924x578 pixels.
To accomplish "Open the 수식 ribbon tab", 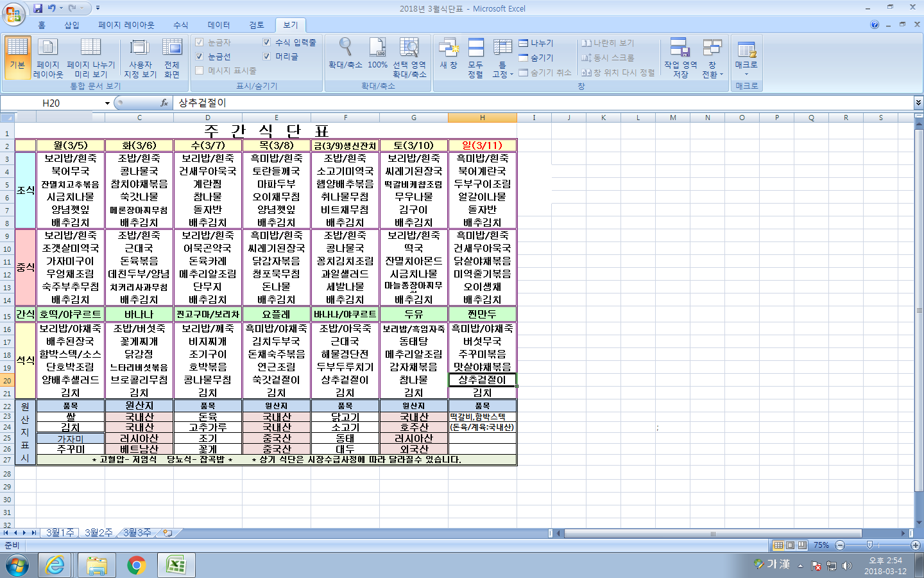I will coord(181,25).
